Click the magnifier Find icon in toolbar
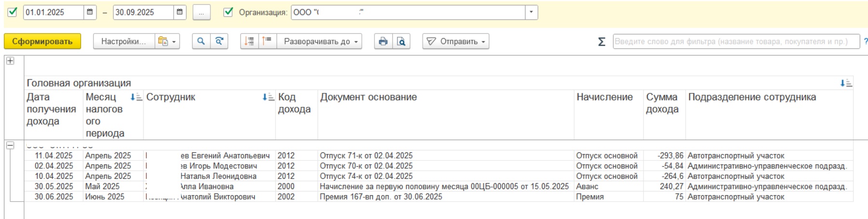The height and width of the screenshot is (219, 868). coord(201,42)
